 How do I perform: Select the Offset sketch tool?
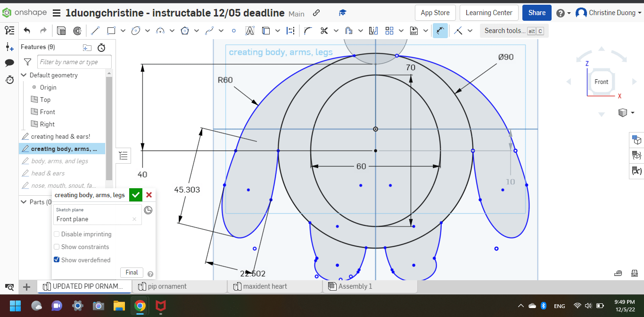pyautogui.click(x=349, y=31)
